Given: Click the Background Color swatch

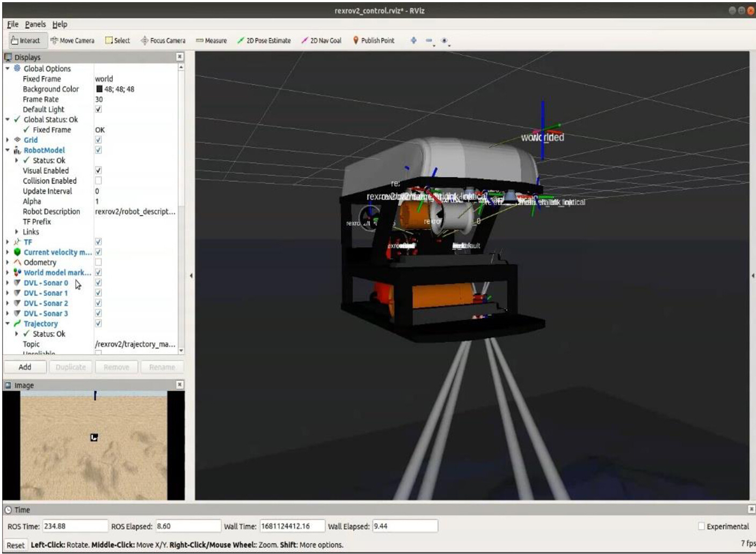Looking at the screenshot, I should click(x=99, y=89).
